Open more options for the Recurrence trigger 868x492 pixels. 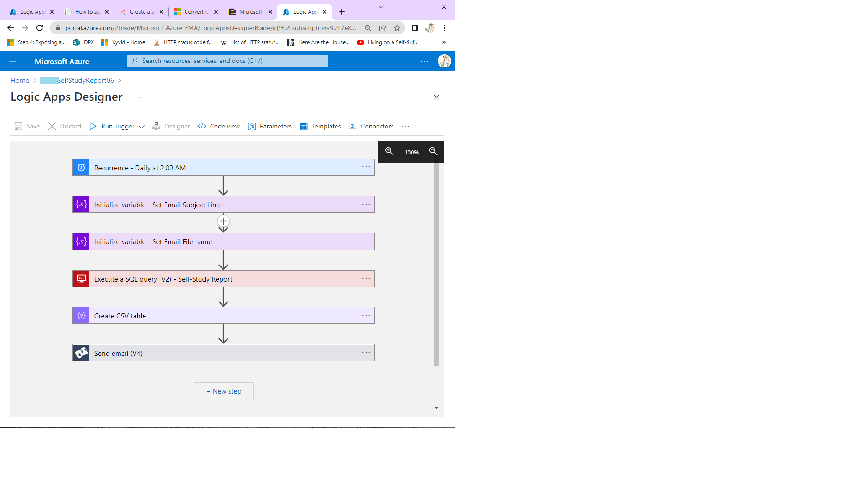pos(366,167)
